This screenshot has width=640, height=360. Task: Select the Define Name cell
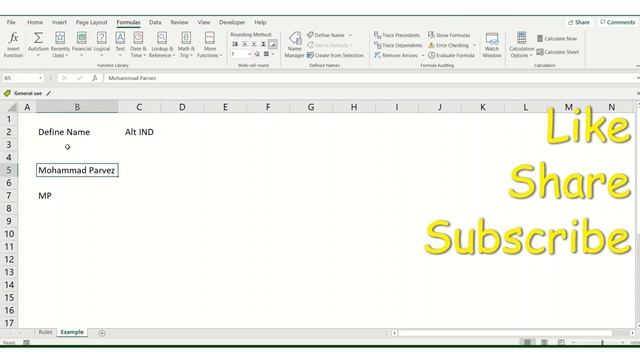pos(77,132)
